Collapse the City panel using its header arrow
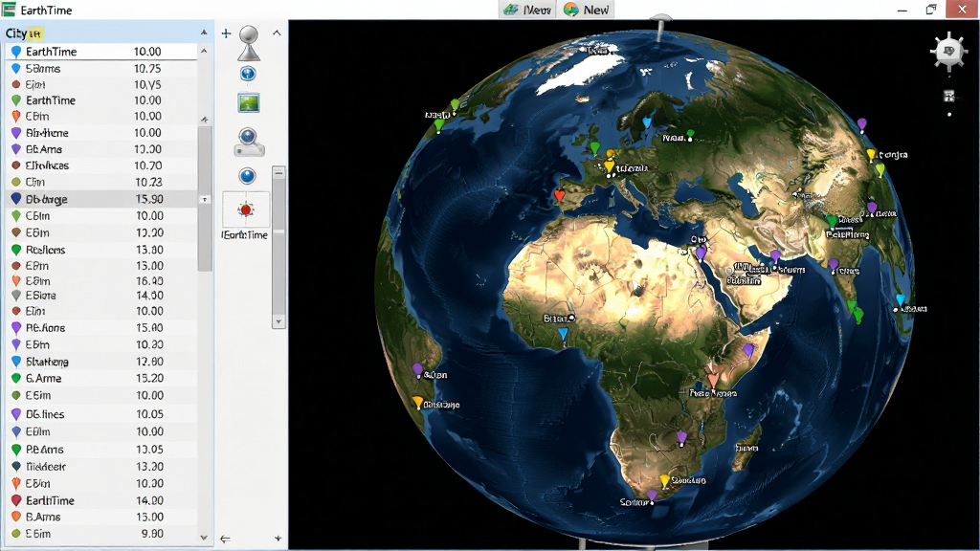 coord(204,33)
